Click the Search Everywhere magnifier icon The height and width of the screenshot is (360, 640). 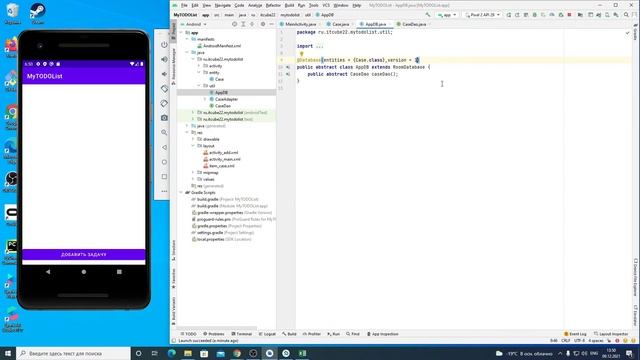[x=626, y=15]
